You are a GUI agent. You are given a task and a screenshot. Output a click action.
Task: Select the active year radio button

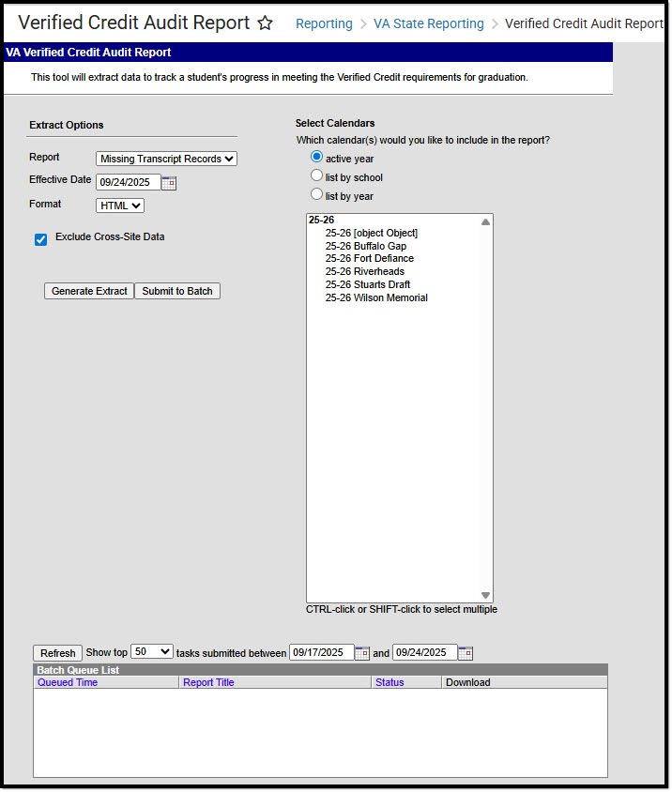[x=317, y=157]
